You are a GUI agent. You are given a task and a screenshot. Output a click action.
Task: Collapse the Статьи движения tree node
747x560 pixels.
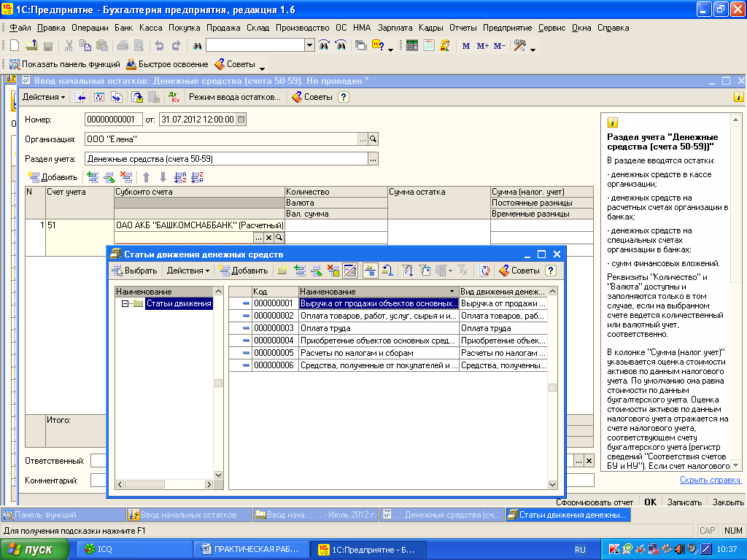(x=124, y=304)
